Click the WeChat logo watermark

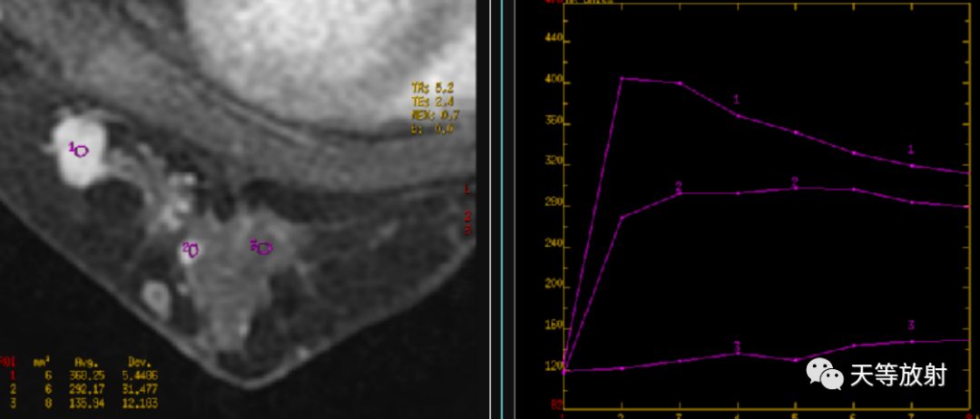click(824, 374)
